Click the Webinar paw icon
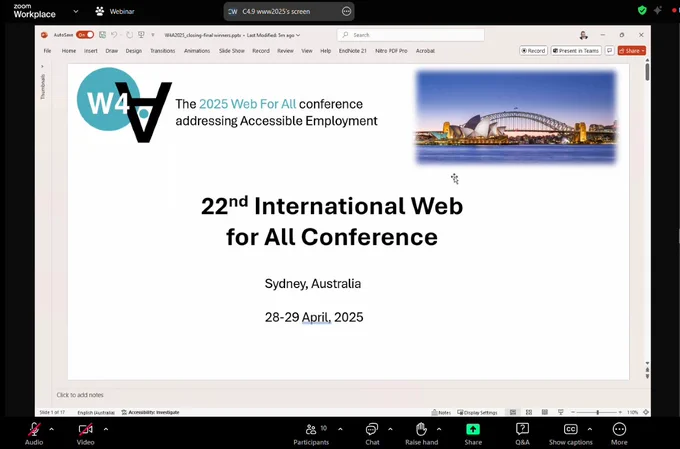This screenshot has height=449, width=680. pyautogui.click(x=100, y=11)
